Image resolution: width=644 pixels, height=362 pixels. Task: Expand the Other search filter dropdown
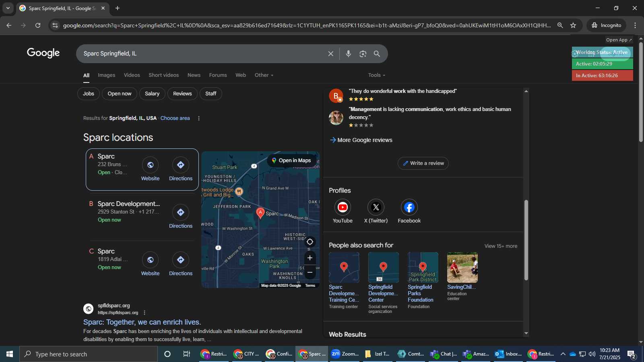pyautogui.click(x=264, y=75)
